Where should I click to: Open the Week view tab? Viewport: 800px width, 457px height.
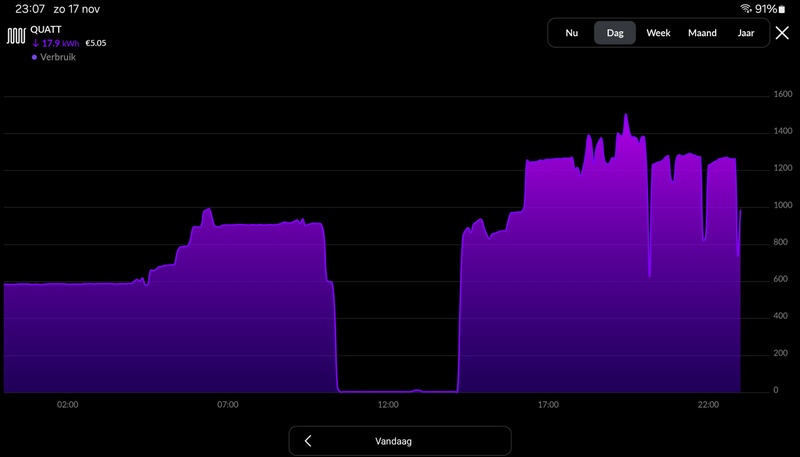point(658,33)
